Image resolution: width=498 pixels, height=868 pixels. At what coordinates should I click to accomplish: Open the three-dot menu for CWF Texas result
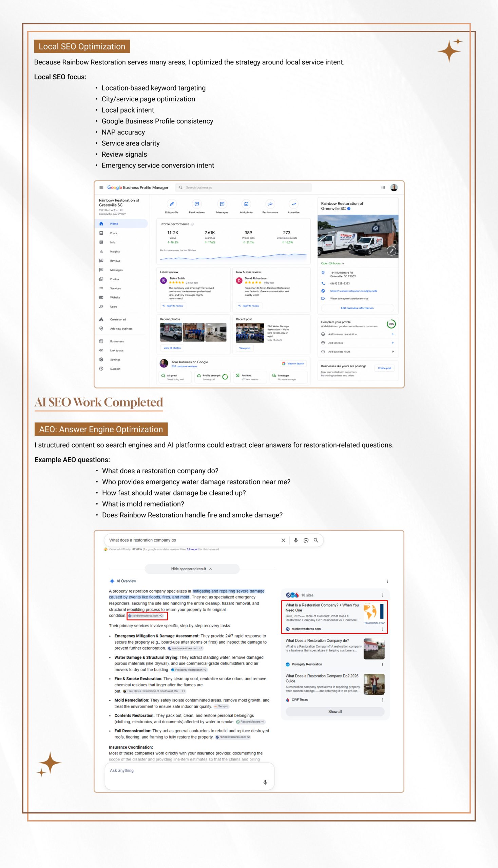click(382, 700)
